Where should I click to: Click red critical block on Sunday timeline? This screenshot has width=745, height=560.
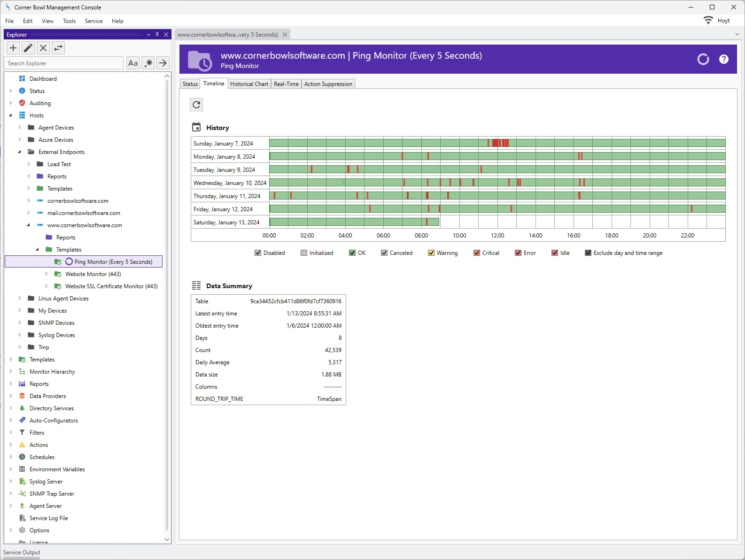point(496,143)
